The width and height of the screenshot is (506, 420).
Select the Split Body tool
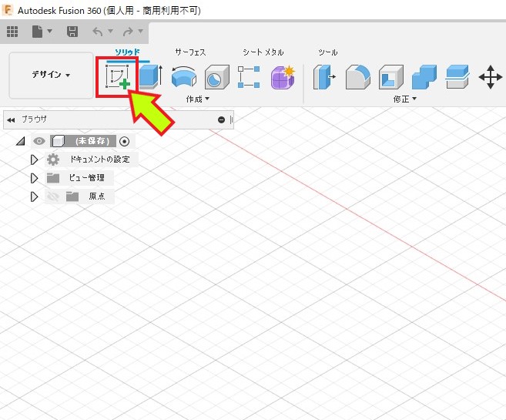(x=457, y=77)
